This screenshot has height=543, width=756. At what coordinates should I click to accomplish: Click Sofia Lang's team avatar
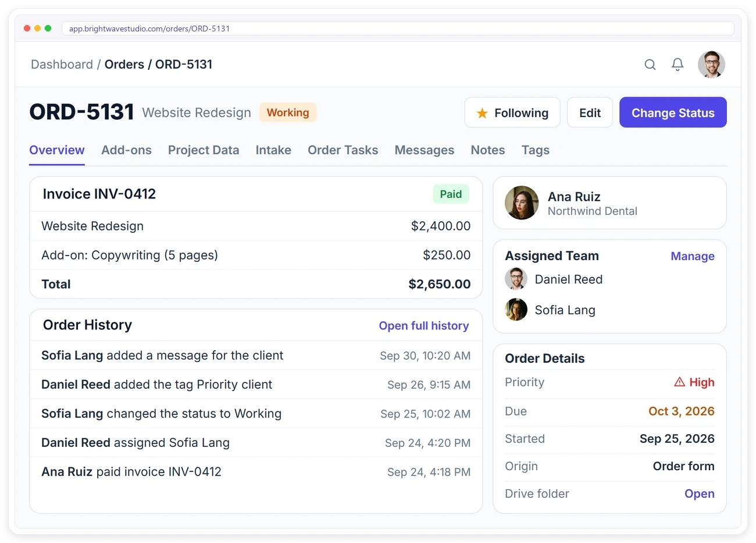(x=516, y=310)
